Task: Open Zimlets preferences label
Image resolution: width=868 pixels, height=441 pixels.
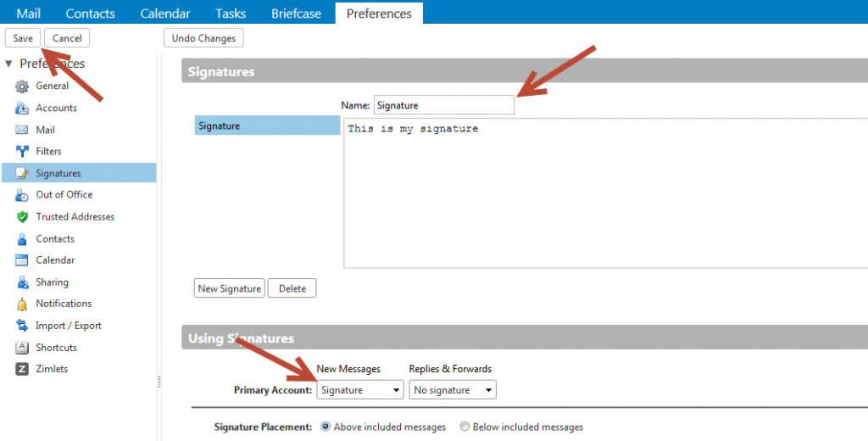Action: click(52, 369)
